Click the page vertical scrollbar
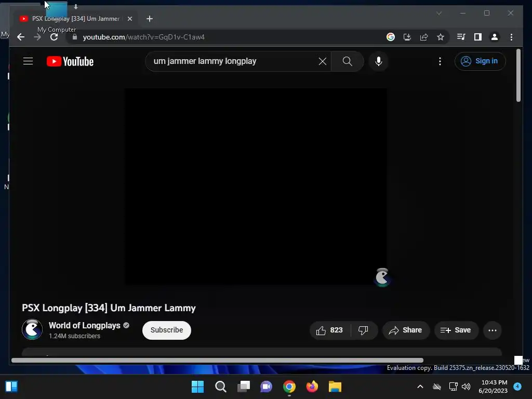This screenshot has height=399, width=532. 518,75
